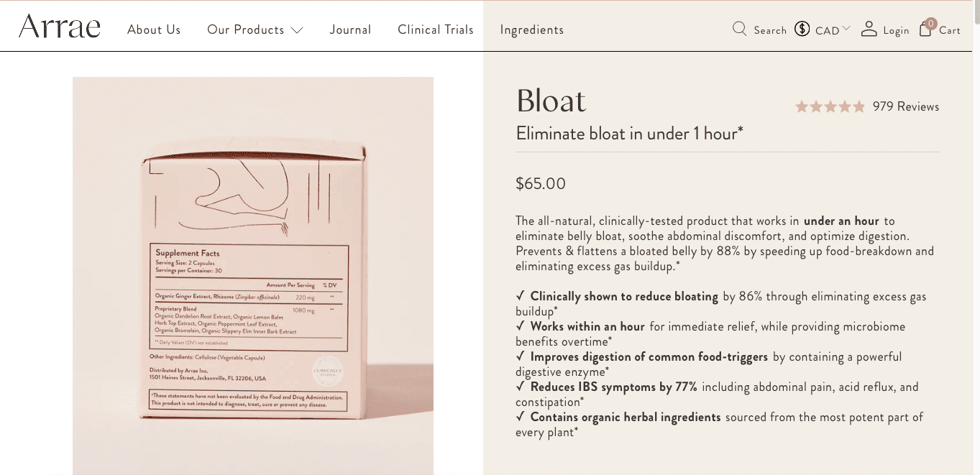Click the Arrae logo
Image resolution: width=980 pixels, height=475 pixels.
coord(60,27)
